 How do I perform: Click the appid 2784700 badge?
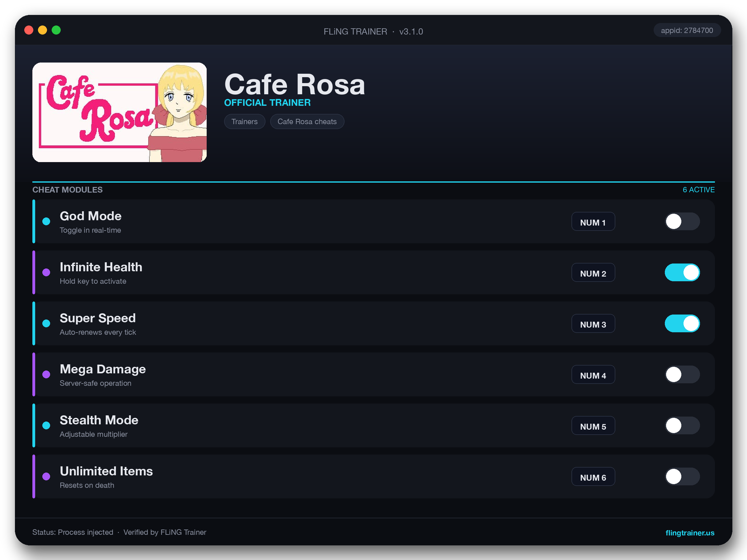(687, 30)
